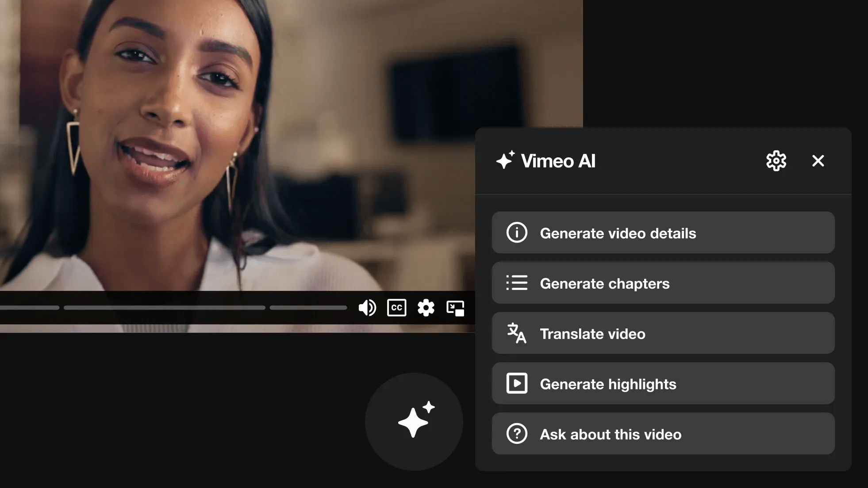Toggle closed captions with the CC button
This screenshot has height=488, width=868.
coord(396,308)
